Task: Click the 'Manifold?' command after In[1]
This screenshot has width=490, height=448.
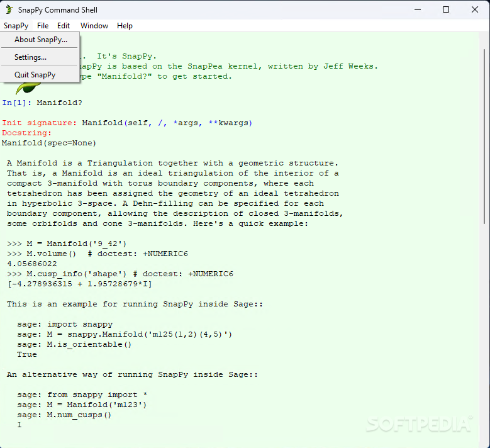Action: [x=59, y=103]
